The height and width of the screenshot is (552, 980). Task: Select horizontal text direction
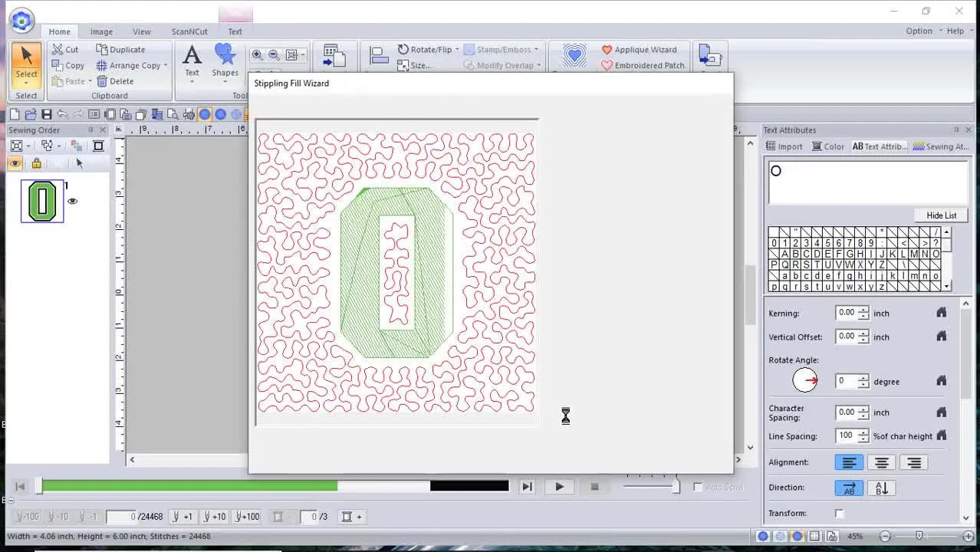(x=849, y=488)
